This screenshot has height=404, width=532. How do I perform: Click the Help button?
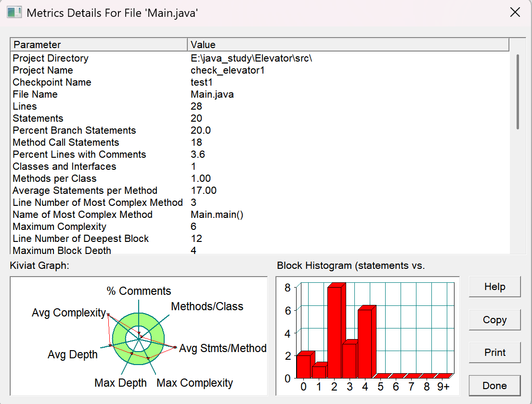tap(494, 287)
